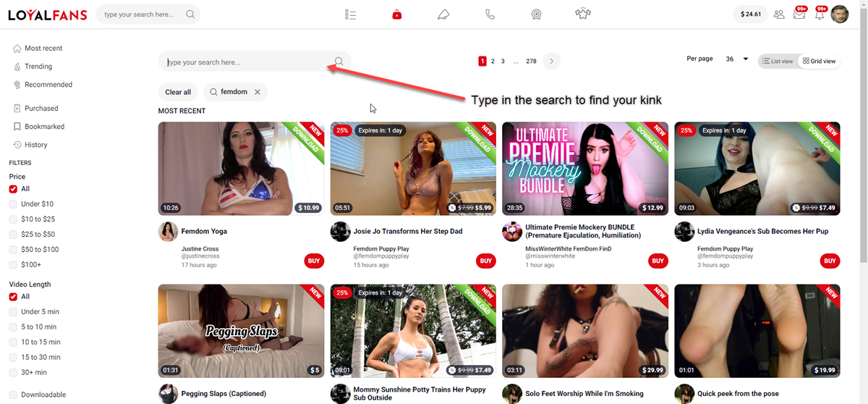Open the notifications bell with 99+ badge
Screen dimensions: 868x404
point(820,14)
